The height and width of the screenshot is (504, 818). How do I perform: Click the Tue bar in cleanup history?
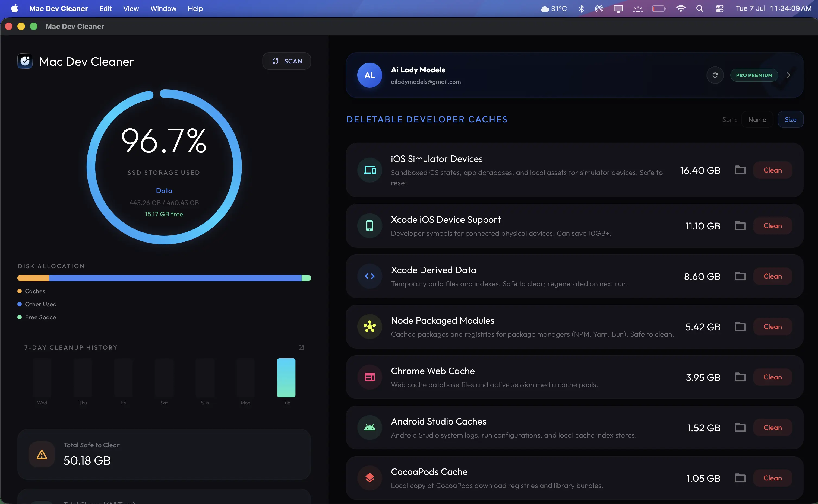coord(286,378)
